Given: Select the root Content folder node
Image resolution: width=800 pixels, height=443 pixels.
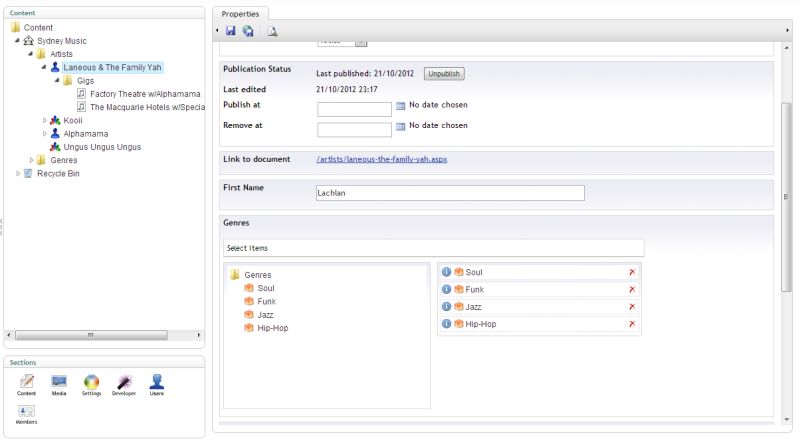Looking at the screenshot, I should [38, 28].
